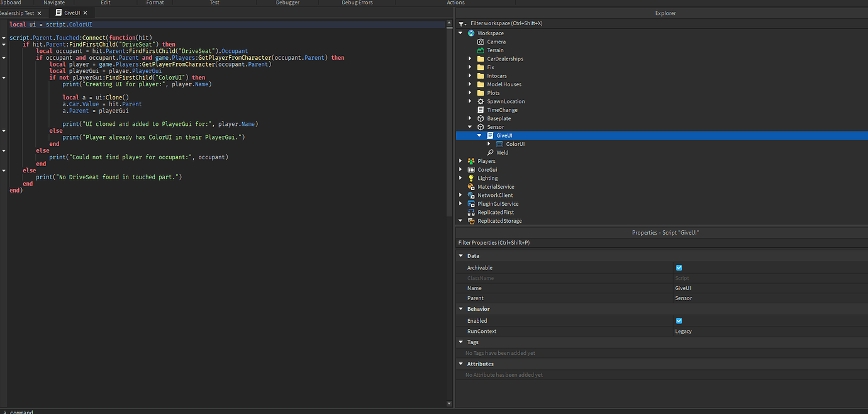Screen dimensions: 868x414
Task: Collapse the Sensor tree item
Action: pos(470,126)
